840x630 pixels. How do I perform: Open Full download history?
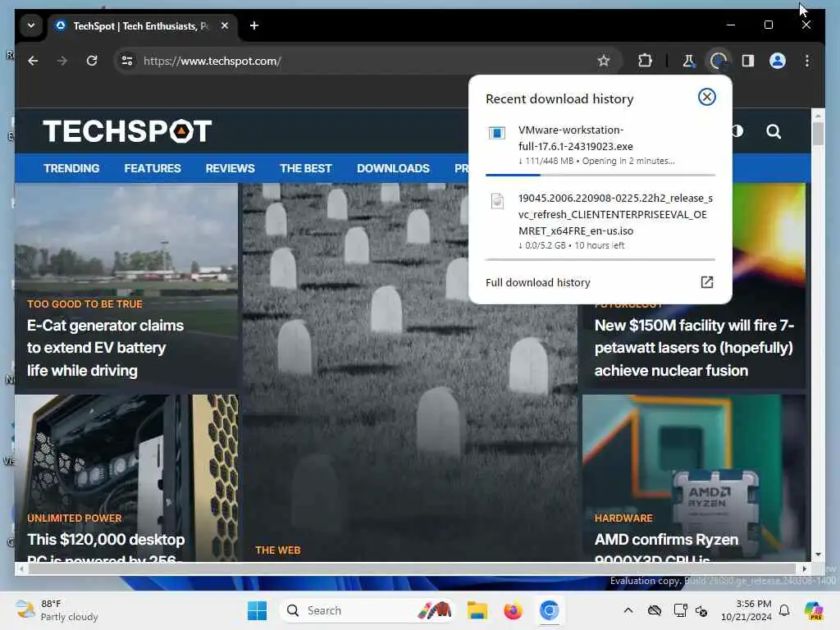coord(600,282)
